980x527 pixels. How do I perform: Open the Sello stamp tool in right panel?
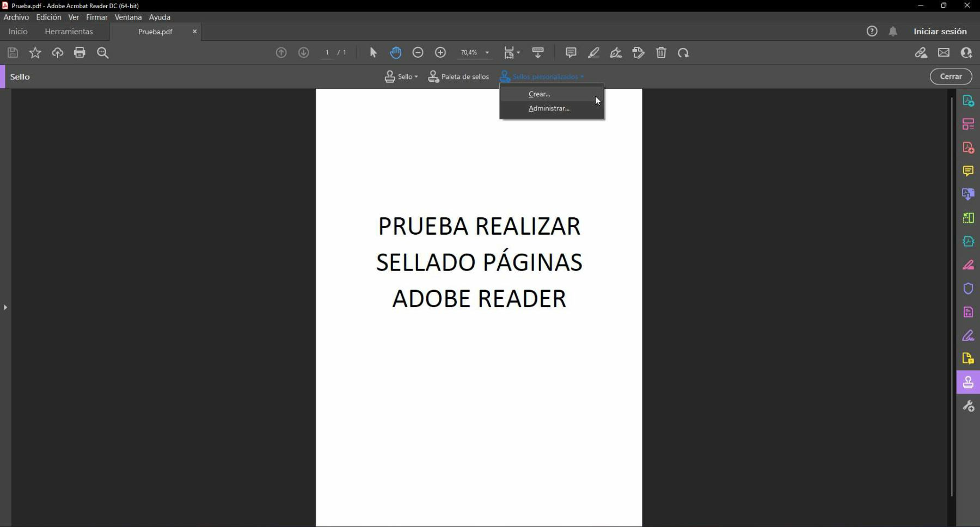[x=968, y=382]
